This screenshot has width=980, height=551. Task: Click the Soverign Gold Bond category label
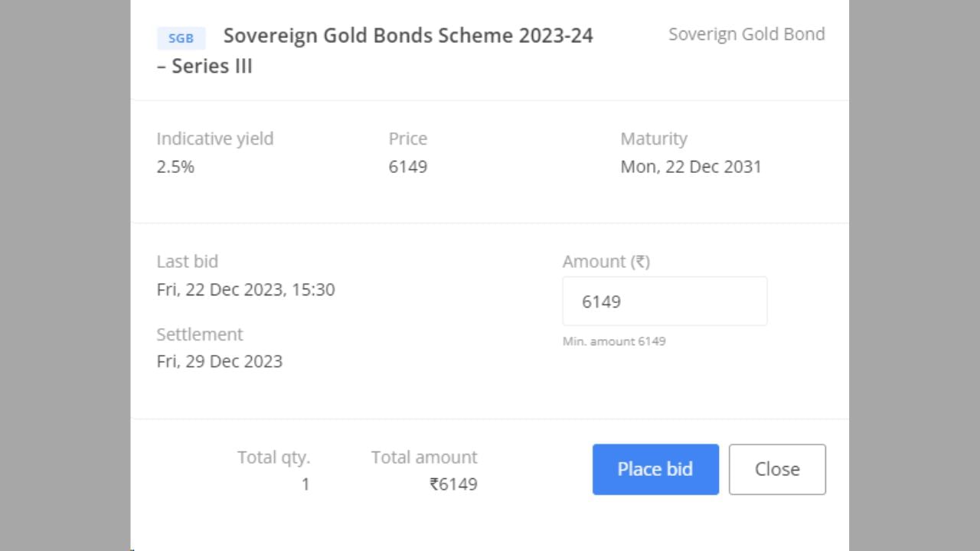(746, 34)
